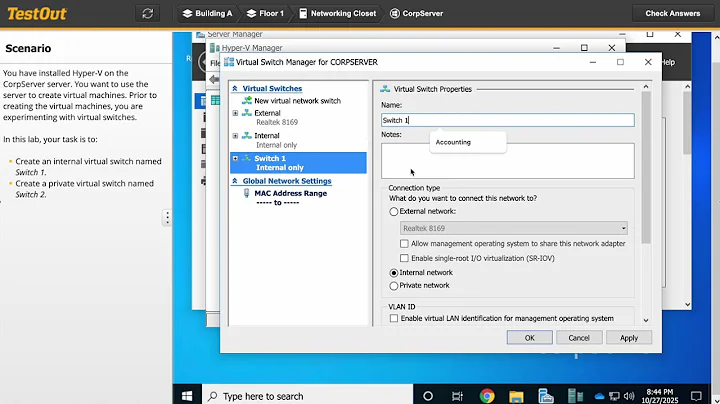Click the scenario panel options handle
The height and width of the screenshot is (404, 720).
coord(167,218)
